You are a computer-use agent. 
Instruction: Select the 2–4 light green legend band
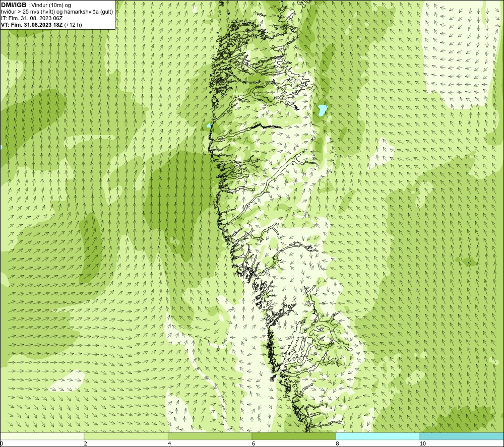coord(126,436)
